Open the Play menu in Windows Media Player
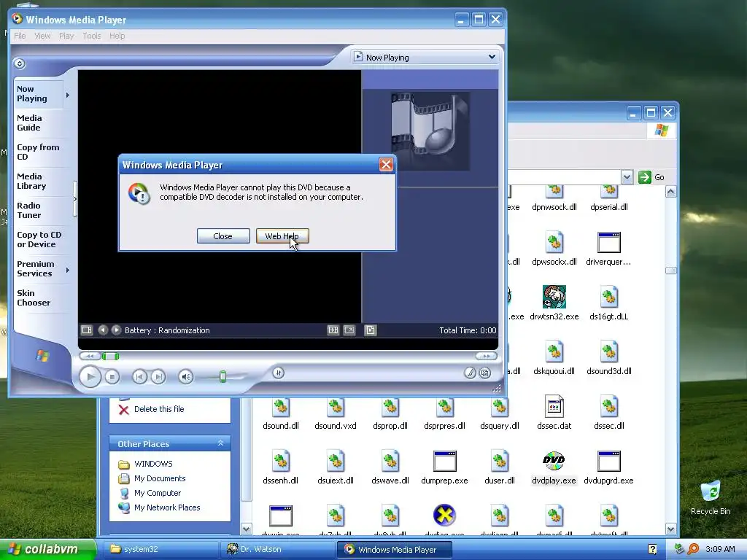The width and height of the screenshot is (747, 560). click(x=66, y=36)
